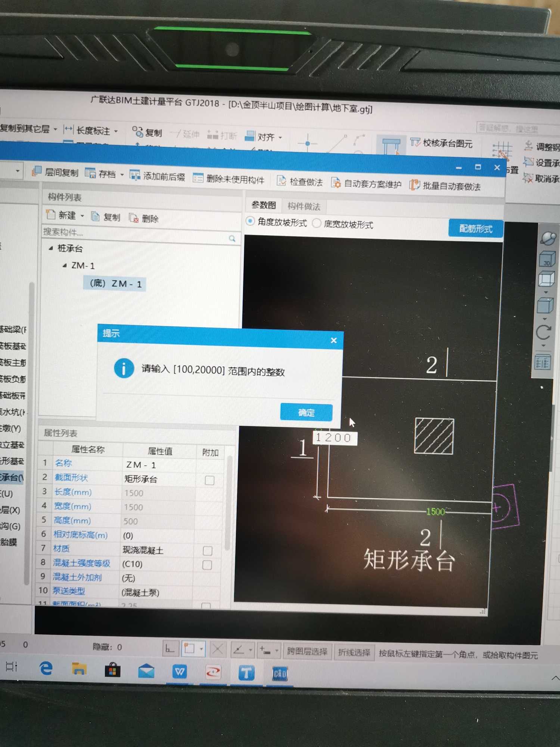Click 存档 toolbar icon
The height and width of the screenshot is (747, 560).
[90, 173]
